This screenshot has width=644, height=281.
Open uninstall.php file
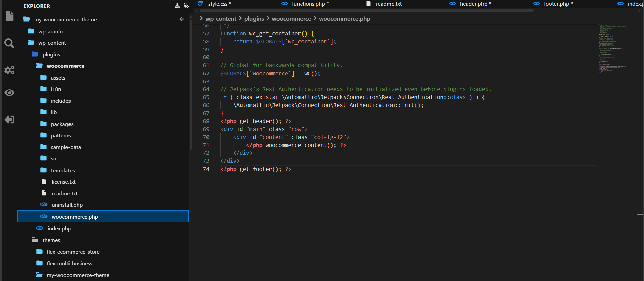67,205
